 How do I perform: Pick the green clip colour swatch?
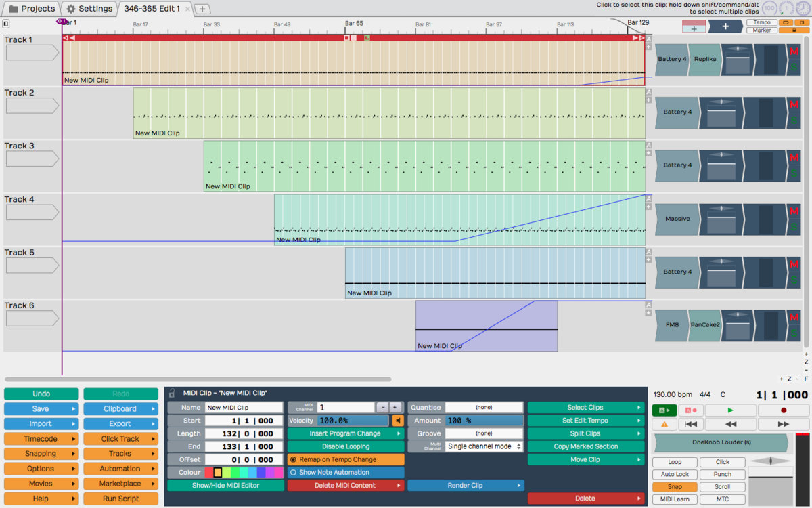tap(235, 472)
